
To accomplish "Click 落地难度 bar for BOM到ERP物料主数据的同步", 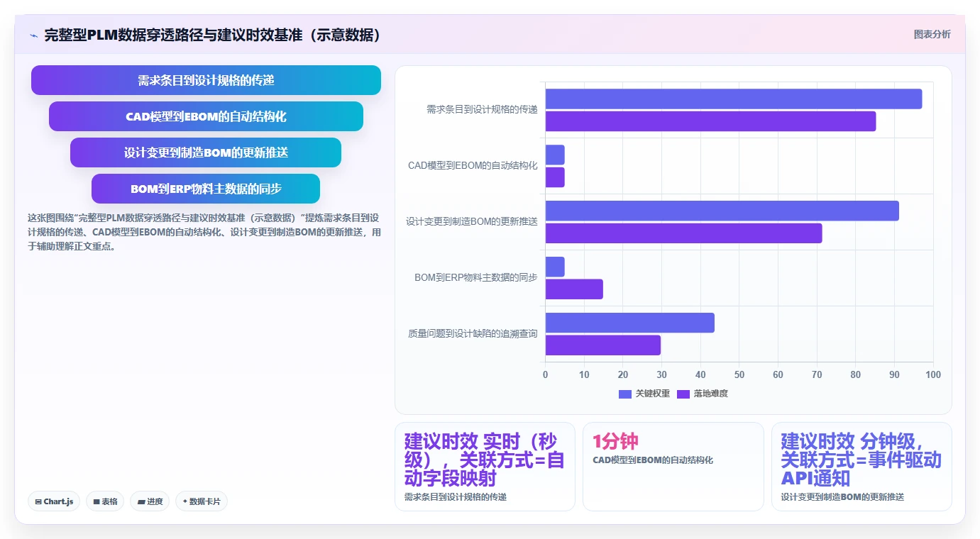I will point(574,289).
